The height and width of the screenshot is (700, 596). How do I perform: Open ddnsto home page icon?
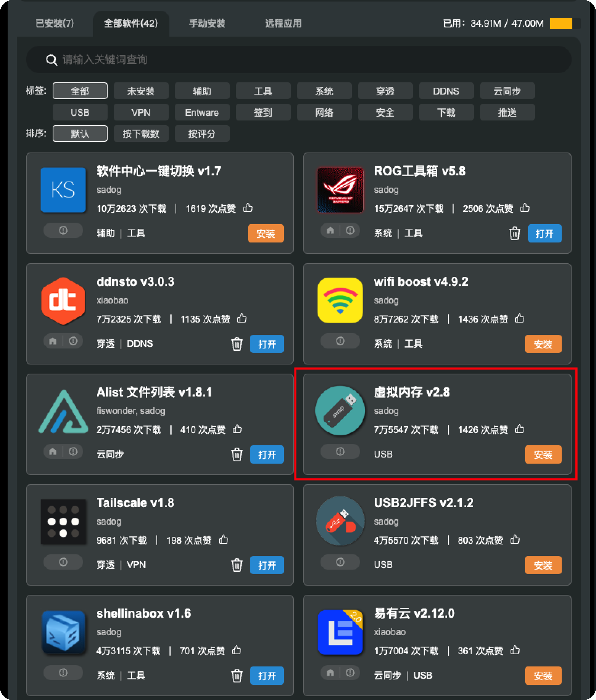[53, 341]
